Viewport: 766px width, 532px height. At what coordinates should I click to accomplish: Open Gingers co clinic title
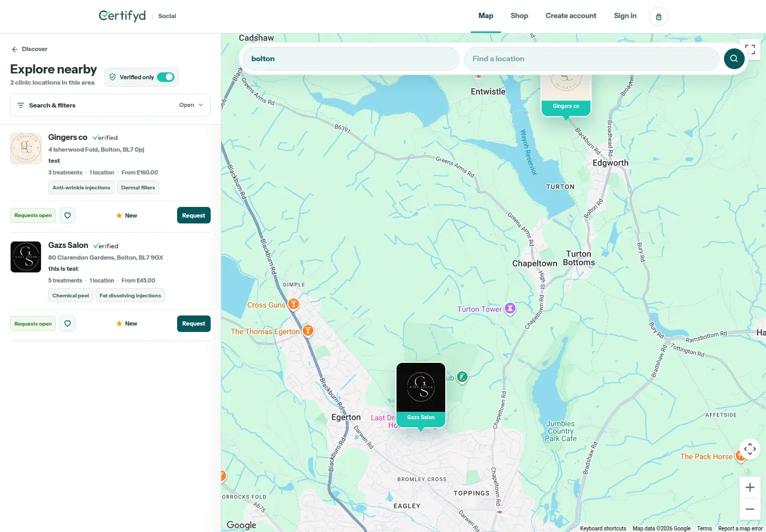point(68,137)
